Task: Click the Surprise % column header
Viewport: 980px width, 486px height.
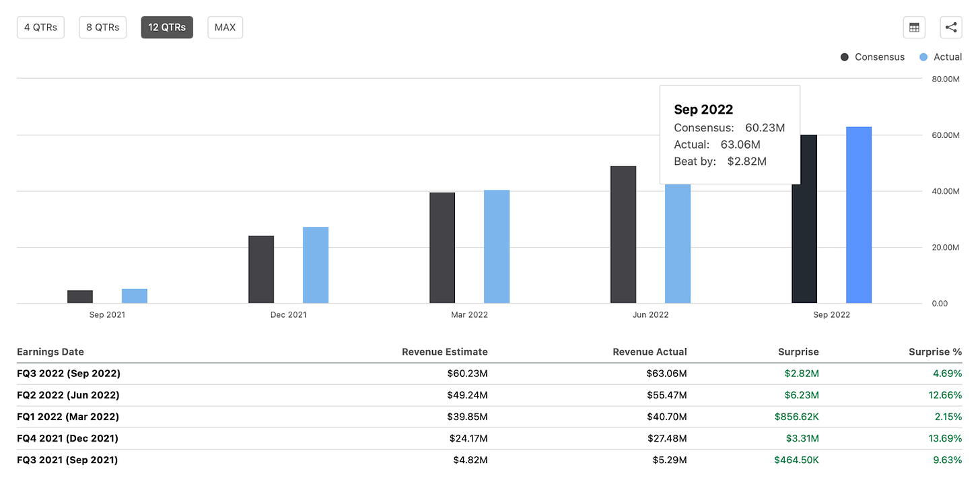Action: click(936, 352)
